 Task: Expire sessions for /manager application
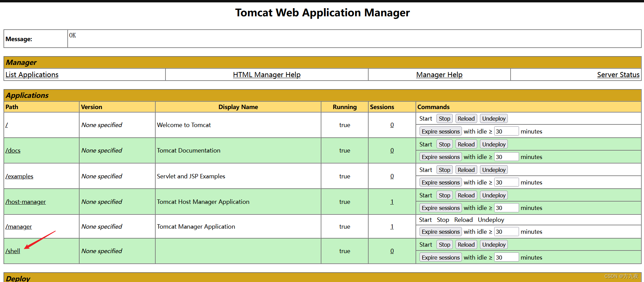click(x=441, y=232)
